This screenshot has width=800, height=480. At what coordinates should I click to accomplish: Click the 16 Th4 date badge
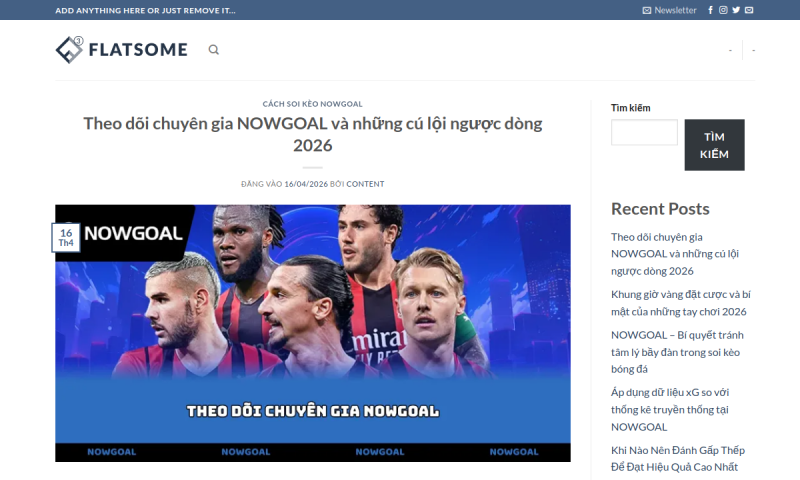click(66, 238)
